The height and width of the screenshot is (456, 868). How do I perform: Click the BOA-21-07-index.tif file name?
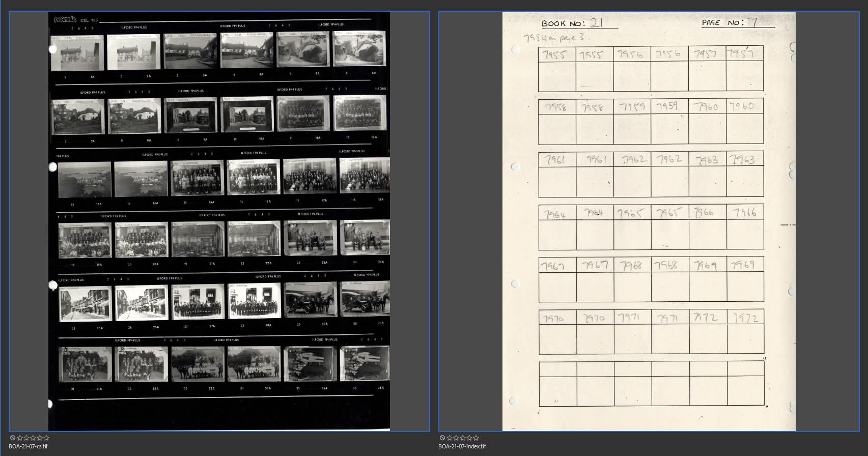click(x=462, y=446)
